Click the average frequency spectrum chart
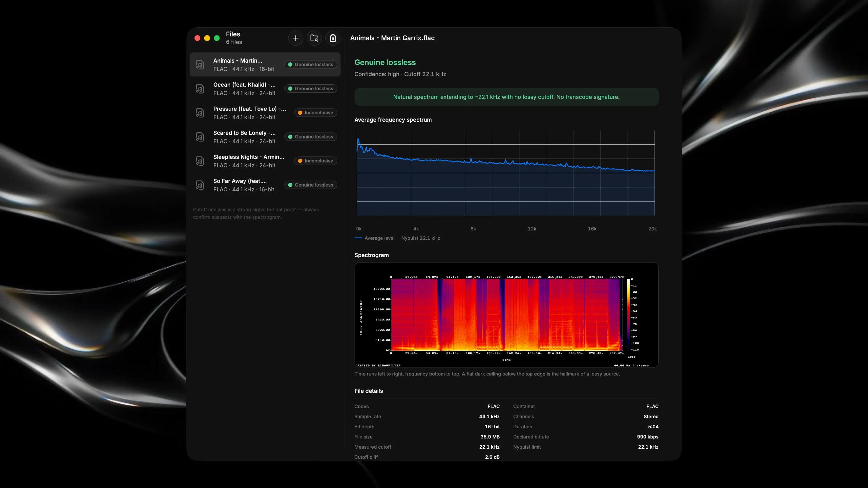 [x=505, y=173]
